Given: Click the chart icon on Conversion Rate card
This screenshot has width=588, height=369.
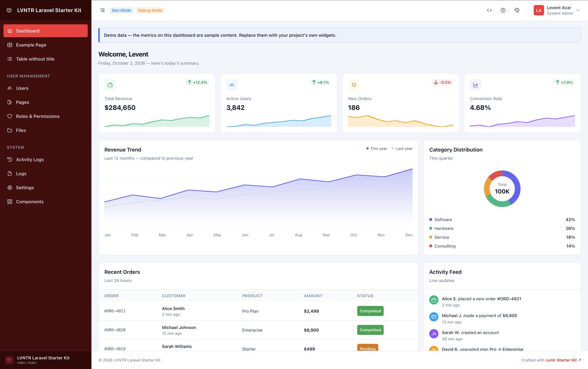Looking at the screenshot, I should [476, 85].
